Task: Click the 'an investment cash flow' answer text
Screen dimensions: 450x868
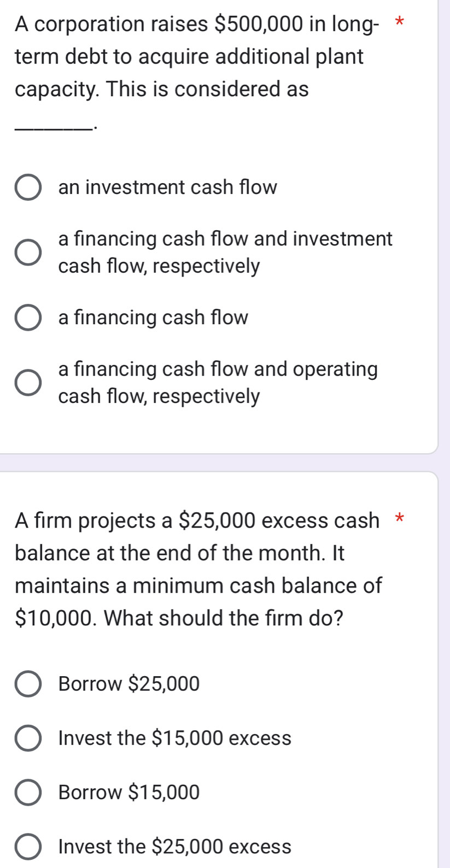Action: tap(167, 187)
